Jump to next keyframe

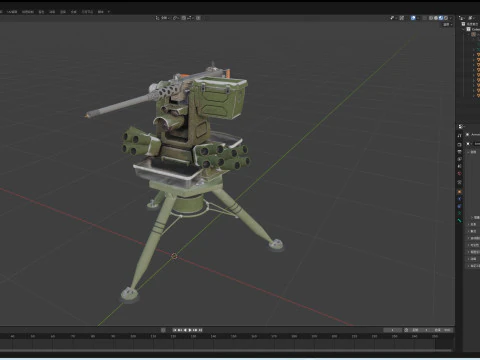pos(195,330)
